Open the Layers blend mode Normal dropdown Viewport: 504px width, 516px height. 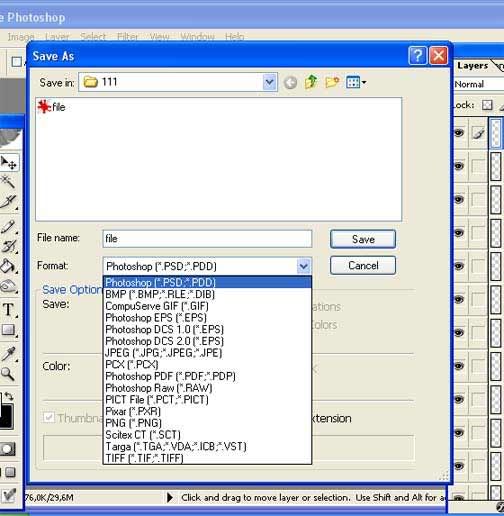tap(479, 84)
